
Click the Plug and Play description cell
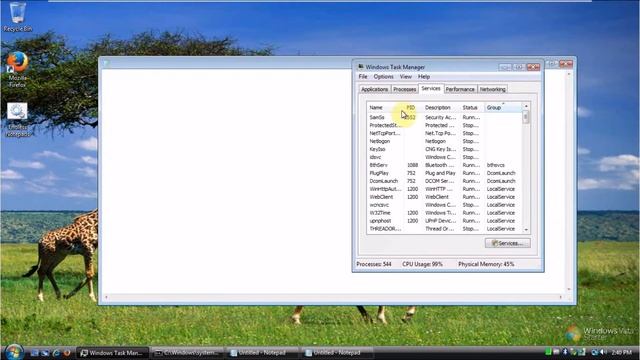pos(440,173)
